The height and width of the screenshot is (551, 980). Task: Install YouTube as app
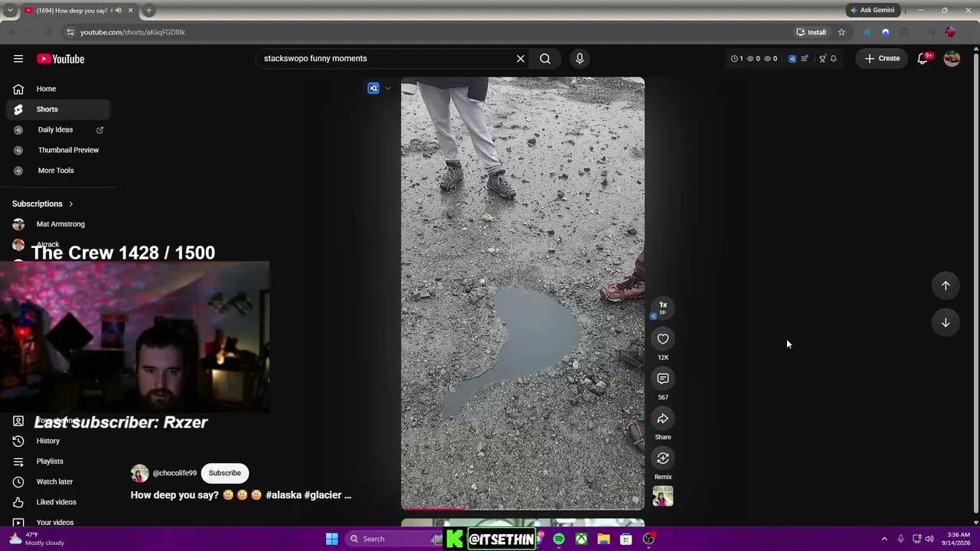[812, 32]
